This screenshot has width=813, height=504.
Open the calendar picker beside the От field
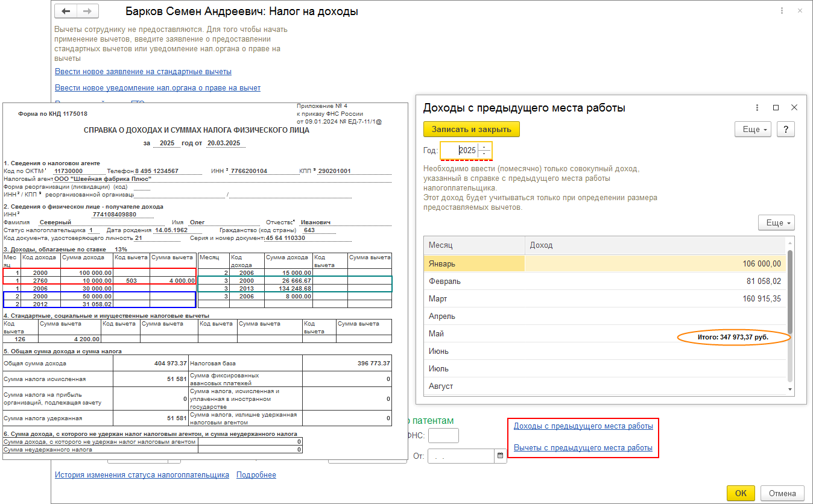pyautogui.click(x=499, y=456)
